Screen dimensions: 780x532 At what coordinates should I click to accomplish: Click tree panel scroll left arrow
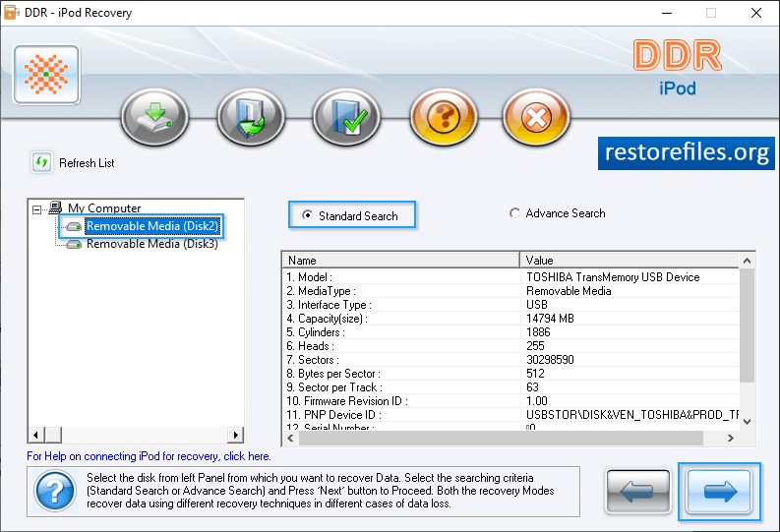35,435
